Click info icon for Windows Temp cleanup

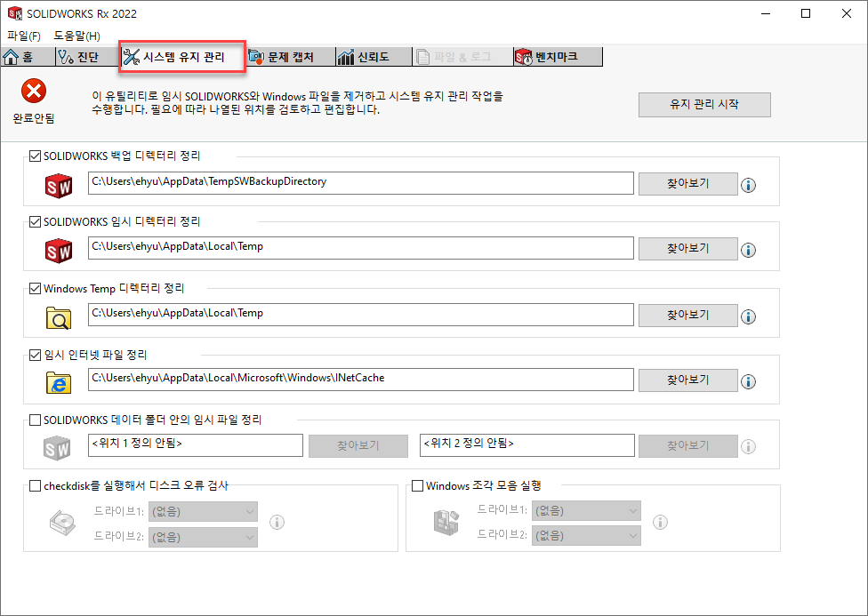pos(749,316)
